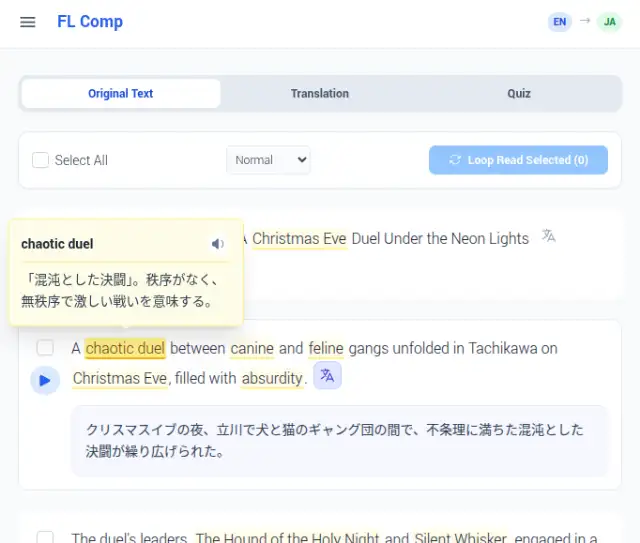Image resolution: width=640 pixels, height=543 pixels.
Task: Play the chaotic duel sentence audio
Action: coord(45,381)
